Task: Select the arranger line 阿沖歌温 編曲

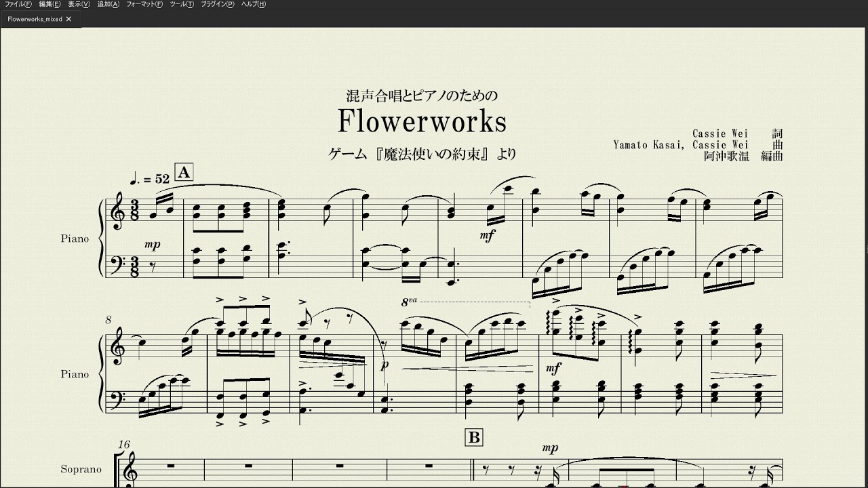Action: (743, 155)
